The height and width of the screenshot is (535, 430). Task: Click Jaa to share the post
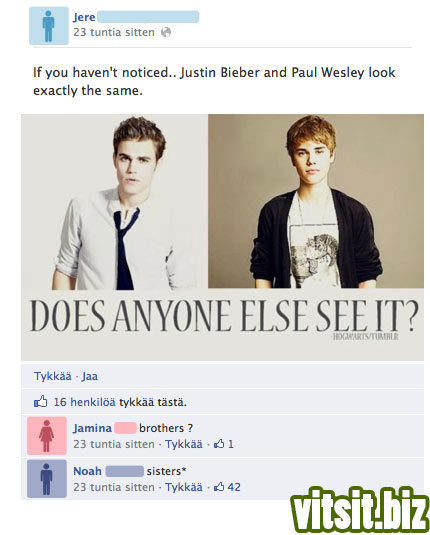pos(90,376)
